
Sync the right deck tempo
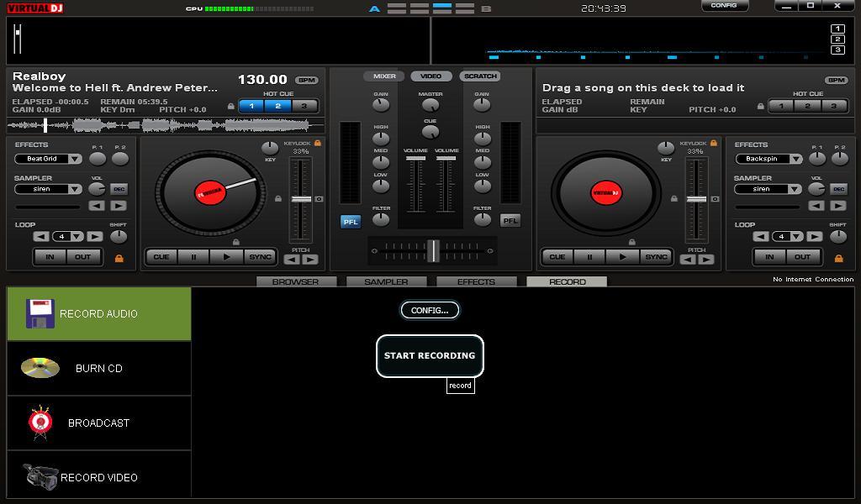pyautogui.click(x=656, y=257)
